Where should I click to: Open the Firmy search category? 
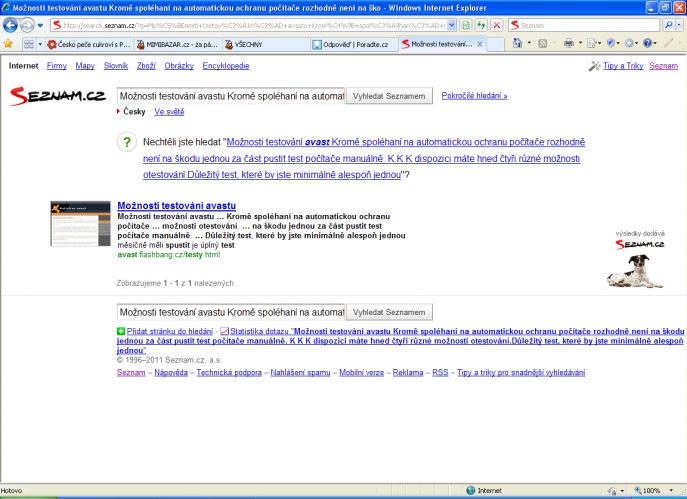[57, 66]
